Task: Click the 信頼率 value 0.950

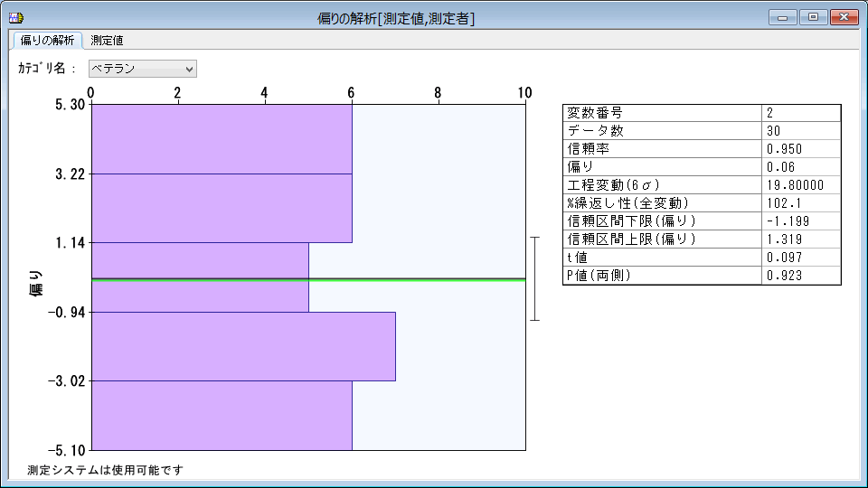Action: click(784, 149)
